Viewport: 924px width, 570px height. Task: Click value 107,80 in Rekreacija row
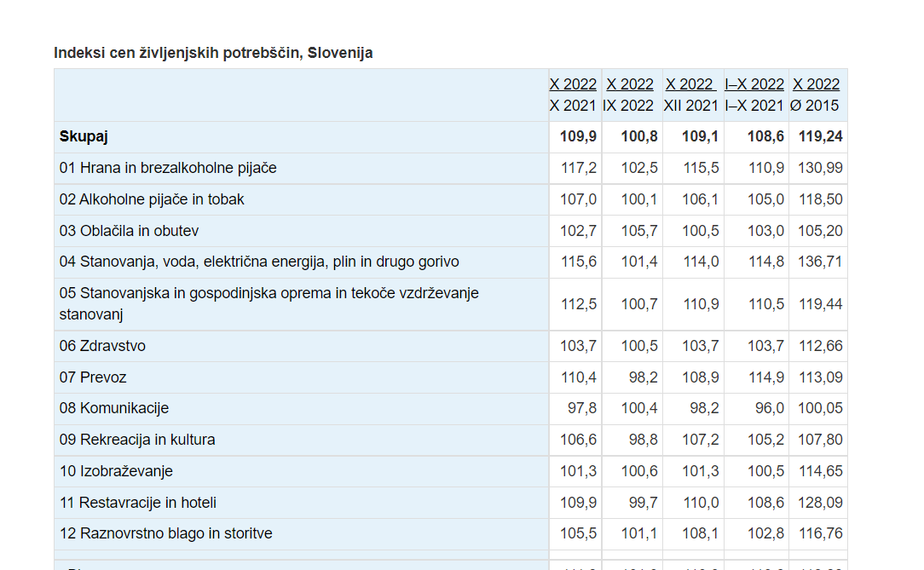pyautogui.click(x=820, y=440)
